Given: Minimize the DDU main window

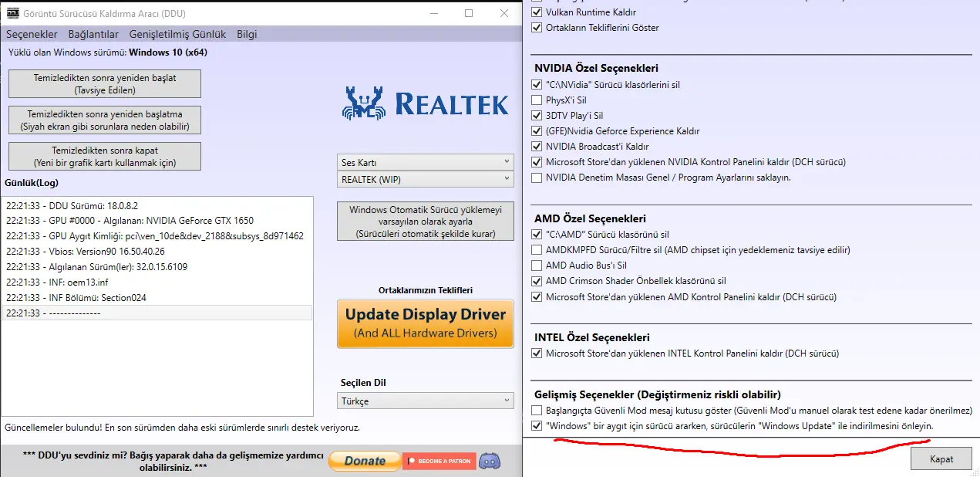Looking at the screenshot, I should pyautogui.click(x=433, y=13).
